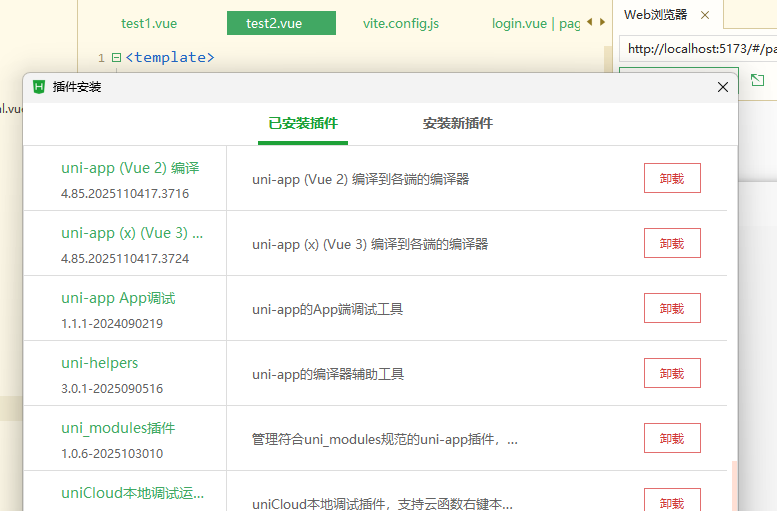Click version 1.0.6-2025103010 text

[112, 453]
